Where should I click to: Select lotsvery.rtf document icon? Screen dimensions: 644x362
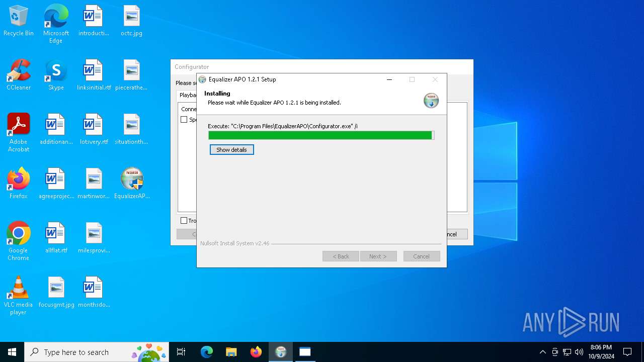[x=94, y=130]
